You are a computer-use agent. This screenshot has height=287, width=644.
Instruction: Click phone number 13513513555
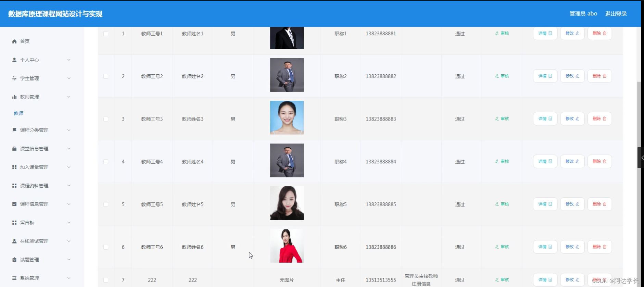[381, 280]
